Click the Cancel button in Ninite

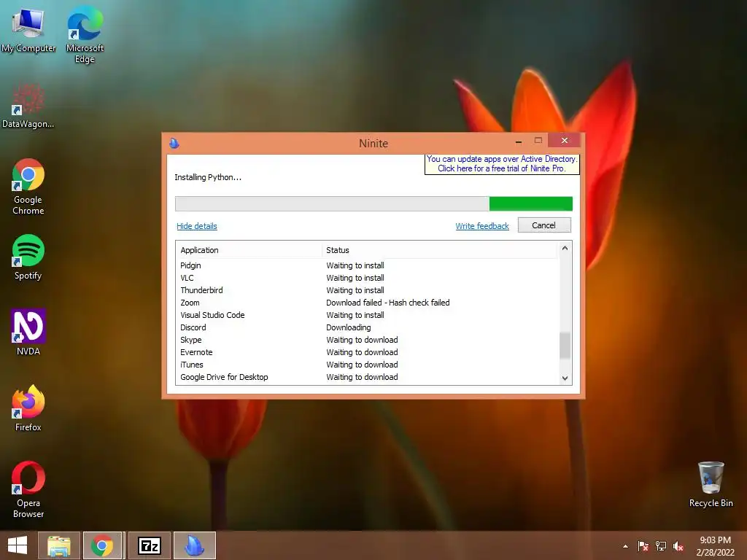pos(544,225)
